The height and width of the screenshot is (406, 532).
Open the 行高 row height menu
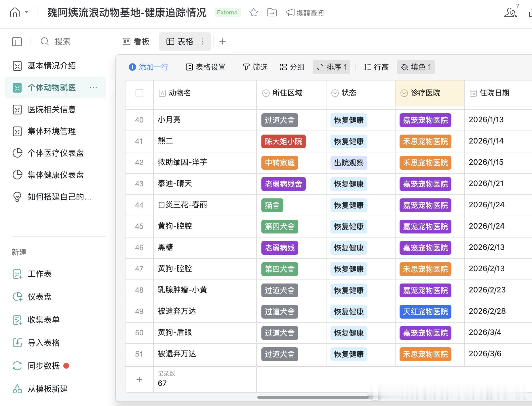pyautogui.click(x=376, y=67)
